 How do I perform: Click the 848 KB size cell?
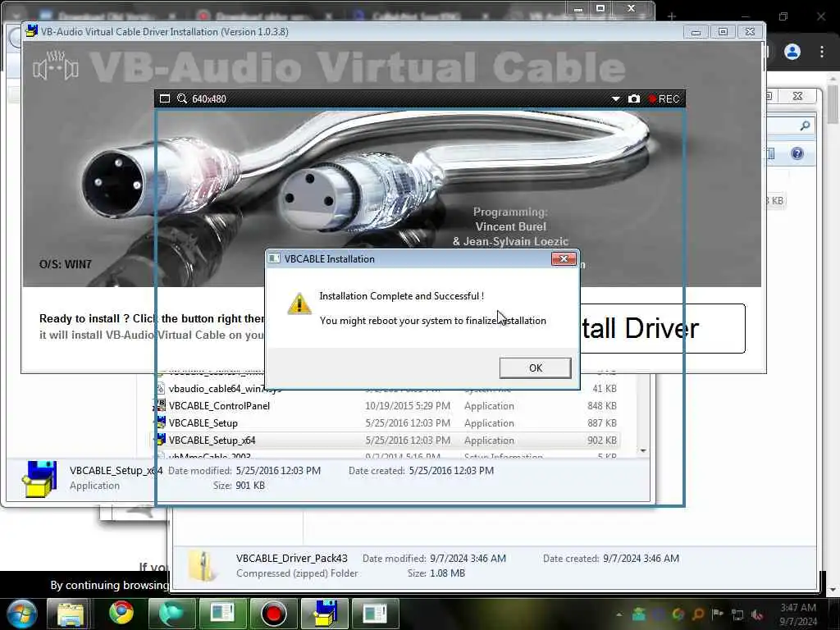click(x=601, y=406)
